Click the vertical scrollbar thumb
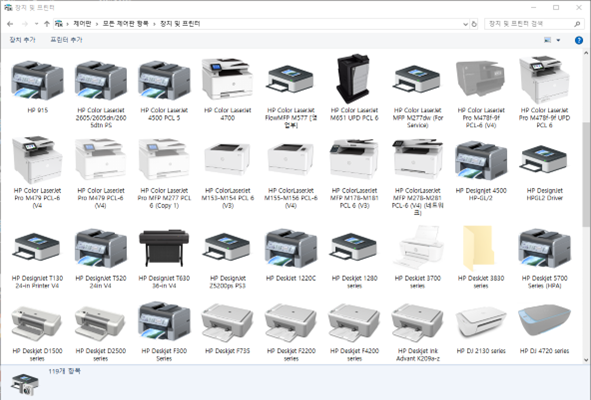Screen dimensions: 591x400 (x=586, y=175)
